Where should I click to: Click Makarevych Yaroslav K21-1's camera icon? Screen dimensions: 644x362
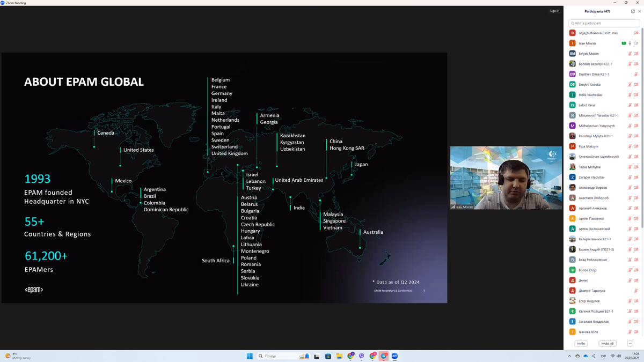(636, 115)
